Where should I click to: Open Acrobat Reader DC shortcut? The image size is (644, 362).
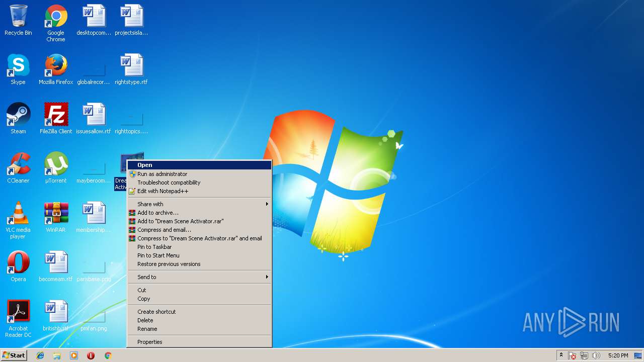coord(18,319)
